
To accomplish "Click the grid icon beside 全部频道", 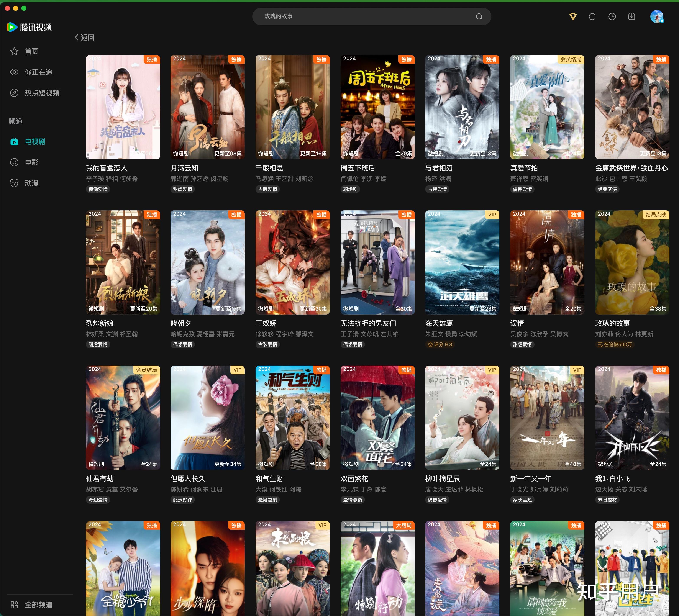I will point(14,605).
